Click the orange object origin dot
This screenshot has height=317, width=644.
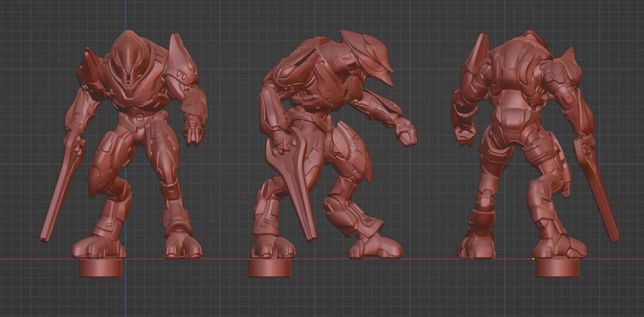click(533, 259)
